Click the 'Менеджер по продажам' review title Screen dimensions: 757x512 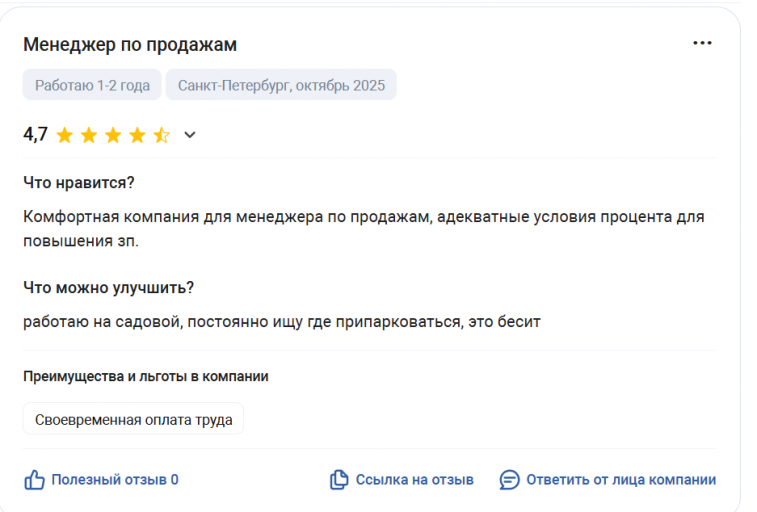(130, 45)
